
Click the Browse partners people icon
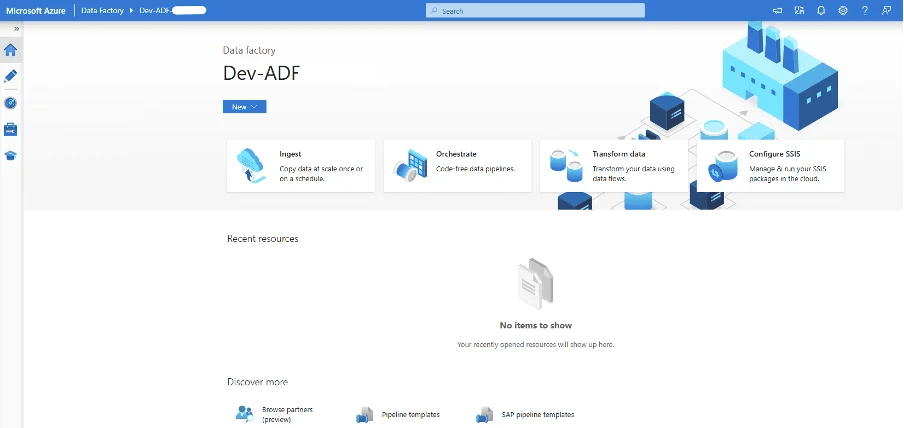pos(245,414)
